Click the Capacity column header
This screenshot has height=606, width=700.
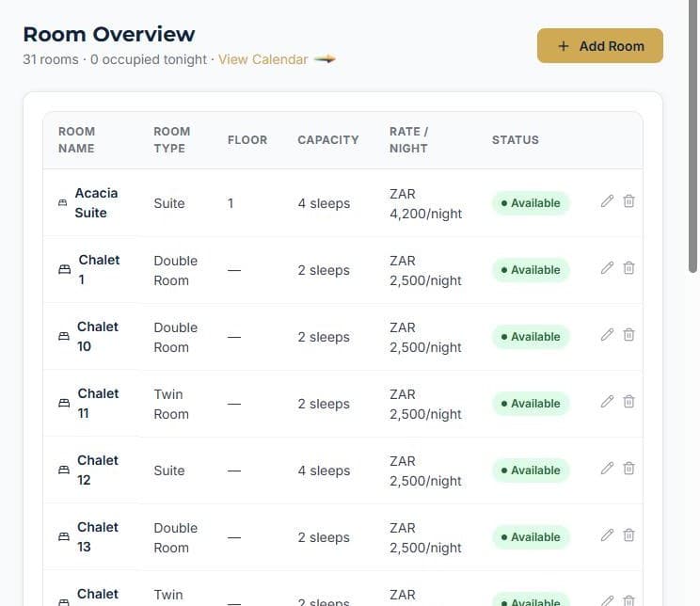click(328, 140)
